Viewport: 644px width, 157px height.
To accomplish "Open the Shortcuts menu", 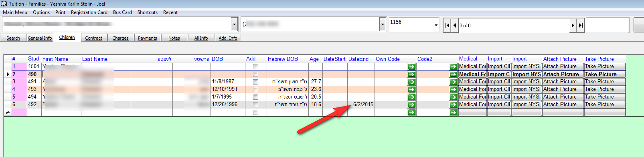I will coord(148,12).
